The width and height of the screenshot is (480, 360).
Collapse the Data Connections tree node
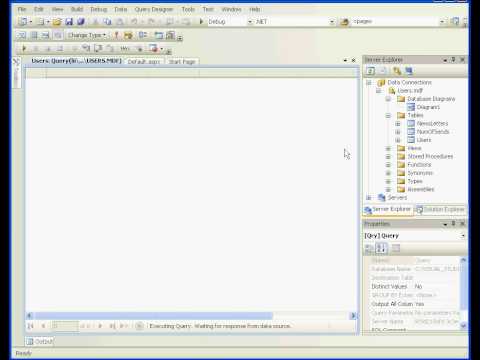(x=369, y=82)
